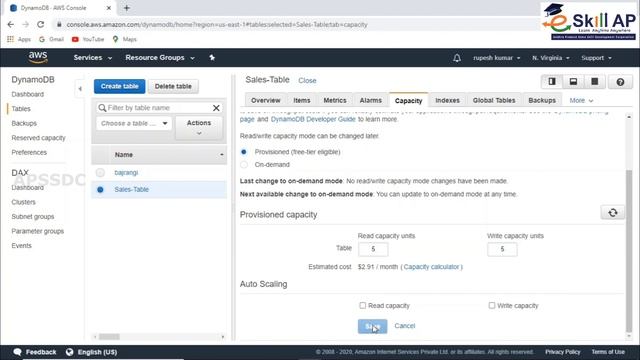Image resolution: width=640 pixels, height=360 pixels.
Task: Click the globe language icon
Action: coord(70,352)
